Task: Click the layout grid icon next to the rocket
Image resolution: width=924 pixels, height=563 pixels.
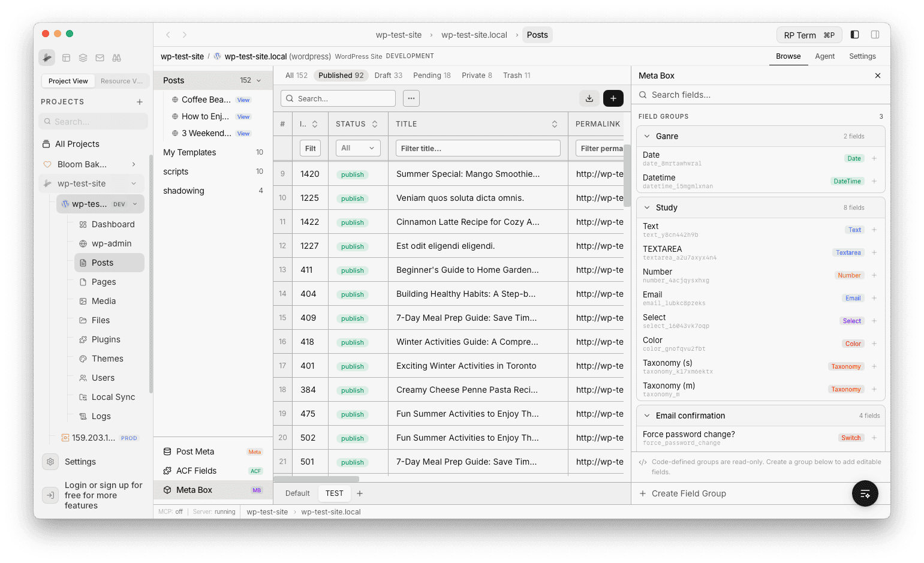Action: point(66,58)
